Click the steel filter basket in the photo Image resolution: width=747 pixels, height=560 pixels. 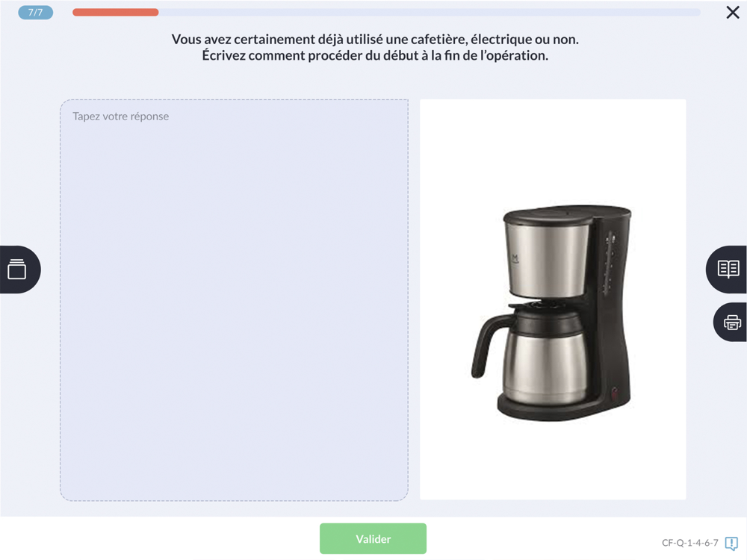[548, 260]
